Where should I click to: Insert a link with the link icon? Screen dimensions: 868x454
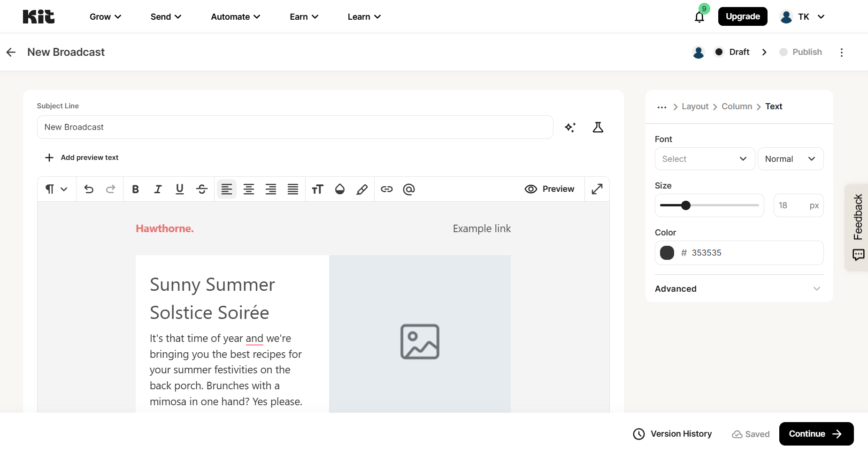coord(387,189)
